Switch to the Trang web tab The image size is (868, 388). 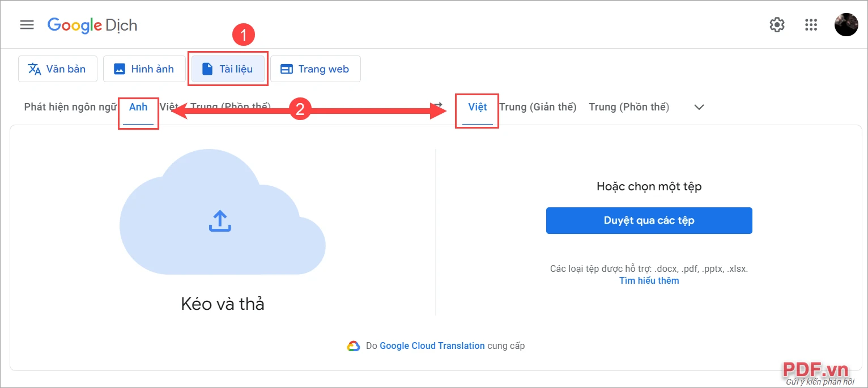315,69
